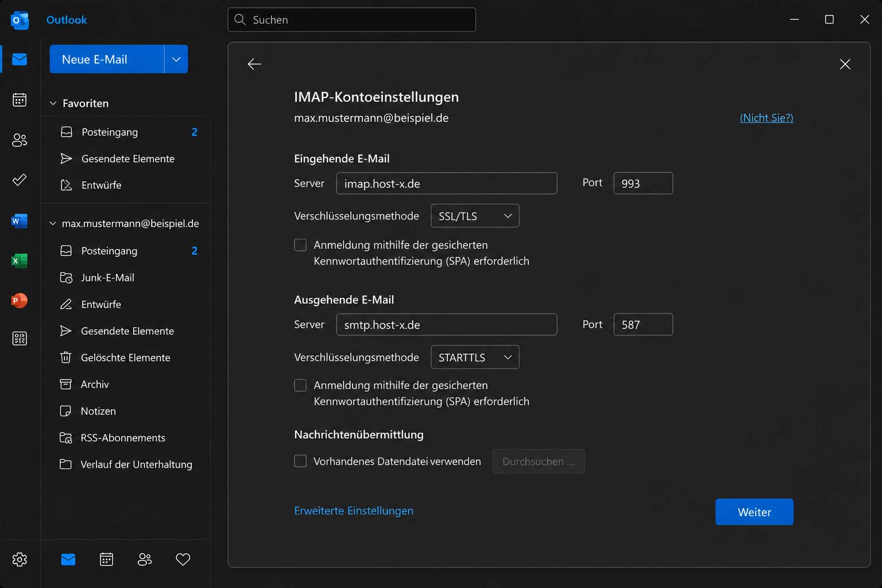Open Gelöschte Elemente folder
The width and height of the screenshot is (882, 588).
(126, 358)
